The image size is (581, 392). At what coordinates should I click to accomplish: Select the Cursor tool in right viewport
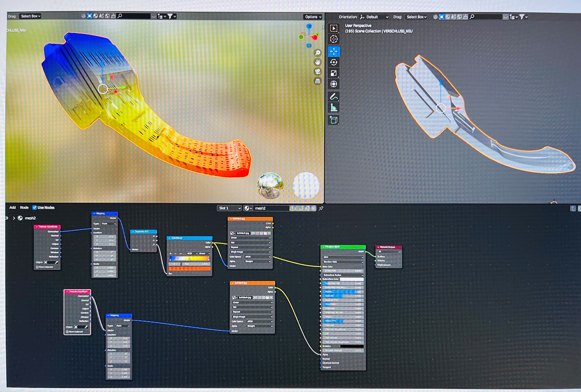[334, 39]
